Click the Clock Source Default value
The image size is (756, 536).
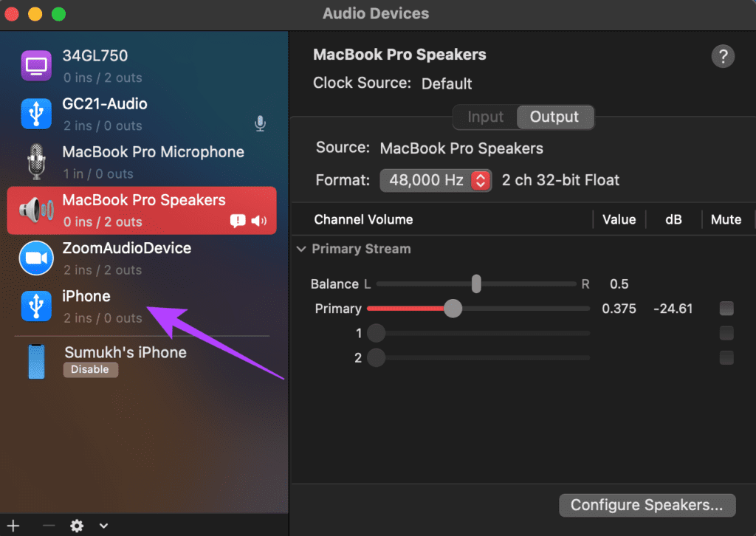pyautogui.click(x=447, y=84)
